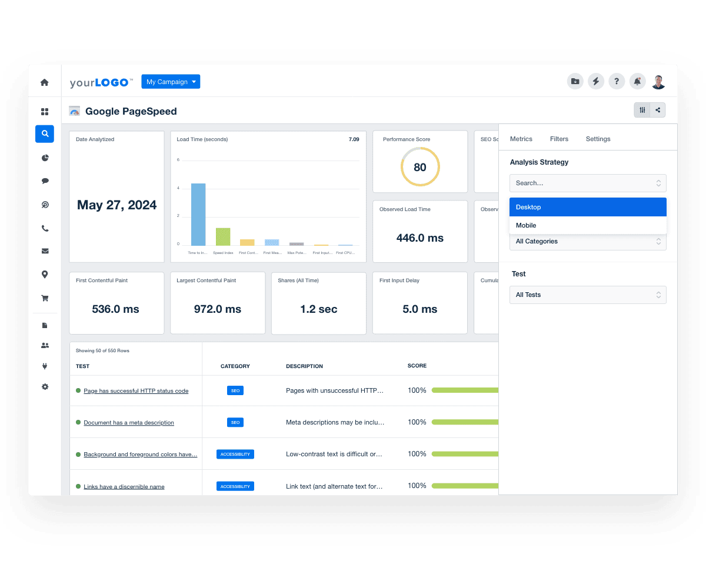Open the All Tests dropdown
The width and height of the screenshot is (706, 588).
click(588, 295)
